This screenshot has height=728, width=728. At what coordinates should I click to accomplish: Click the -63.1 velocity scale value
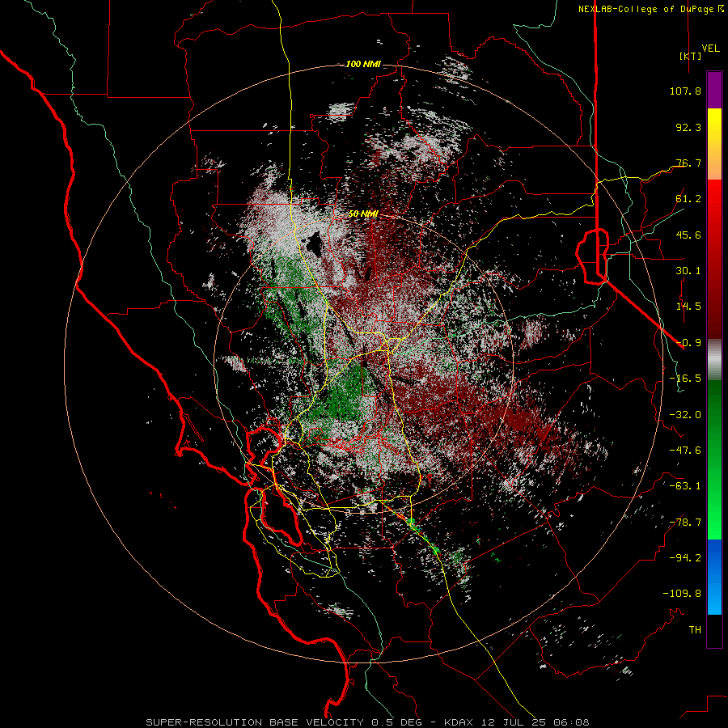point(685,486)
